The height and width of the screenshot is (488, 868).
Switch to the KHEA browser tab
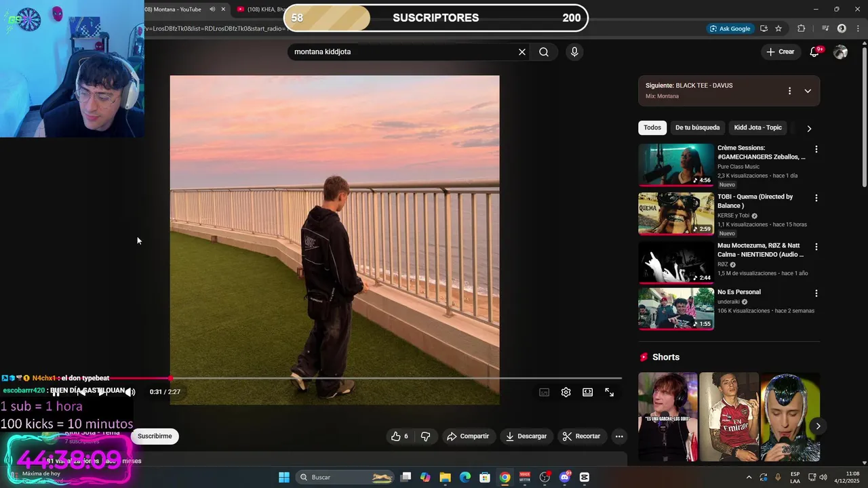pos(261,9)
